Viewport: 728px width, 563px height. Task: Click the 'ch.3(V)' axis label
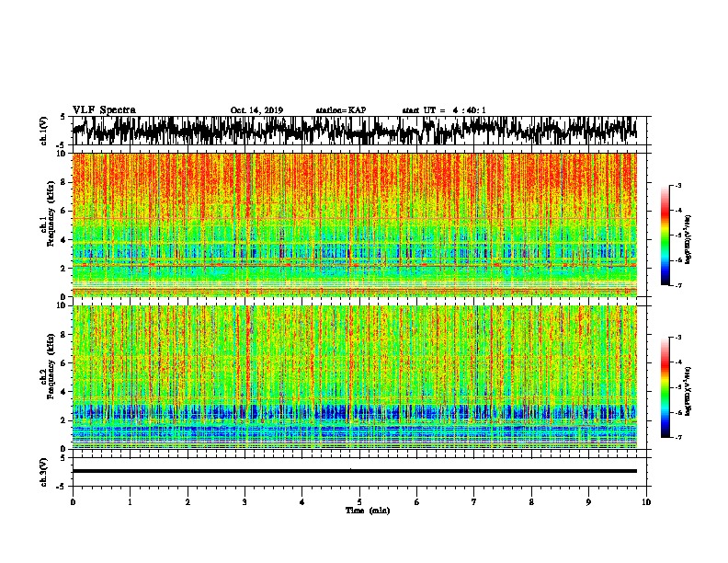click(44, 472)
